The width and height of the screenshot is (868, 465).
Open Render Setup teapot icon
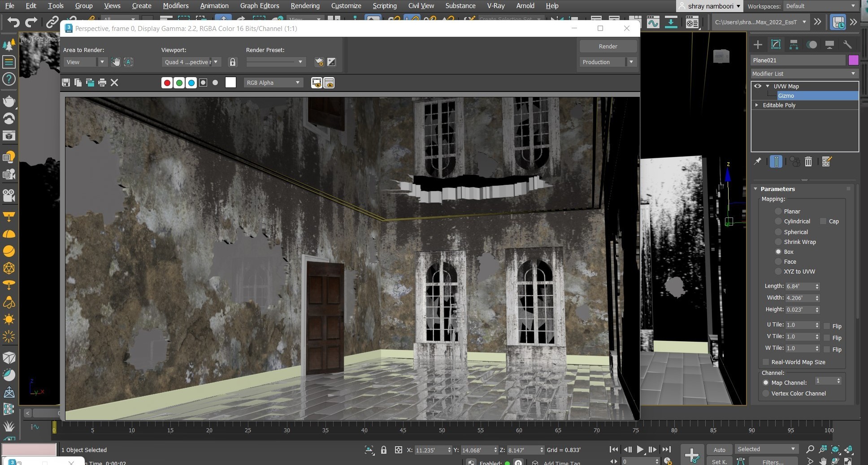coord(319,62)
